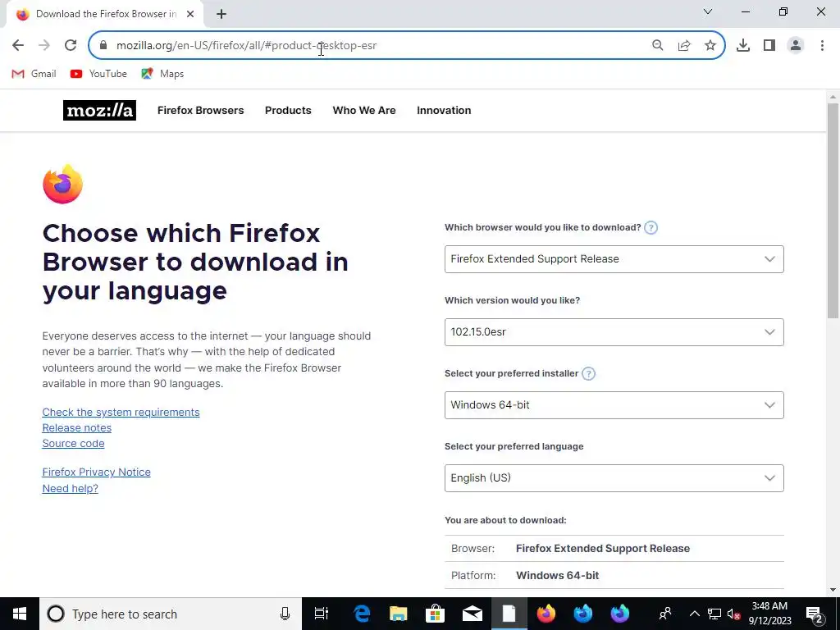Open the Gmail bookmark

click(34, 74)
